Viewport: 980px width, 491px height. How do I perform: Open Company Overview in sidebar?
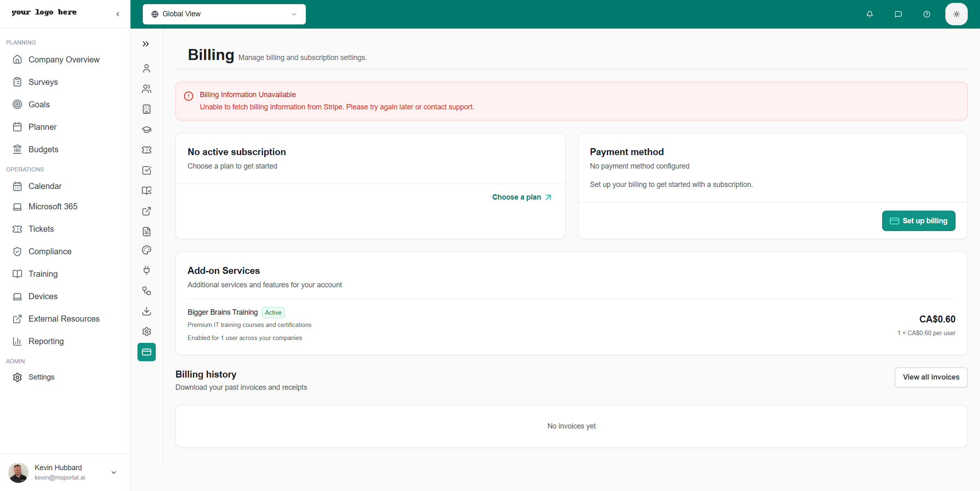(64, 60)
